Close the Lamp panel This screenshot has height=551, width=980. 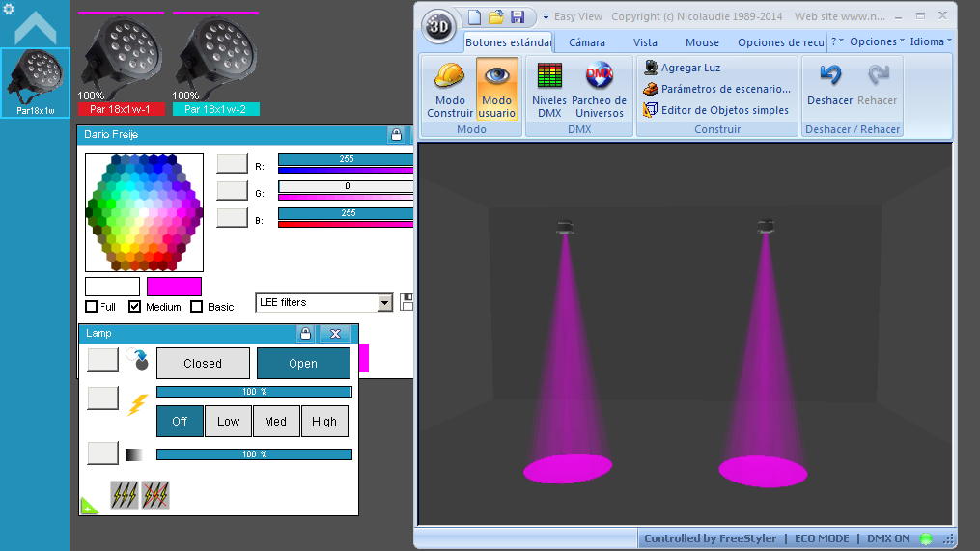336,334
